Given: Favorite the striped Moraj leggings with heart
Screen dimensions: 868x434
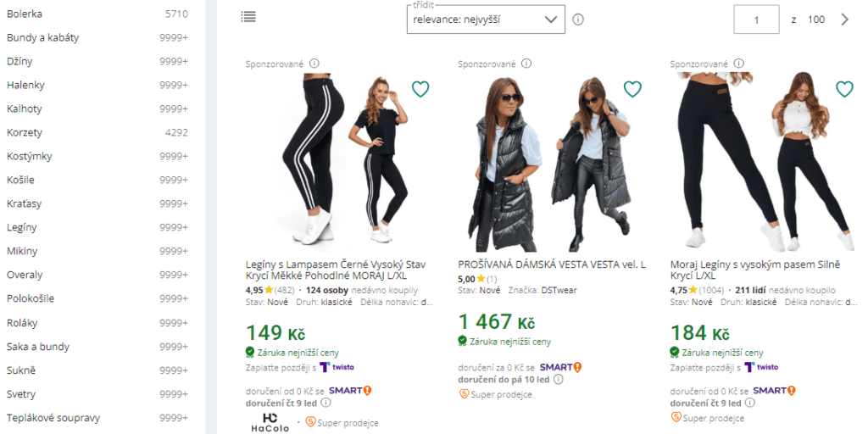Looking at the screenshot, I should pyautogui.click(x=420, y=89).
